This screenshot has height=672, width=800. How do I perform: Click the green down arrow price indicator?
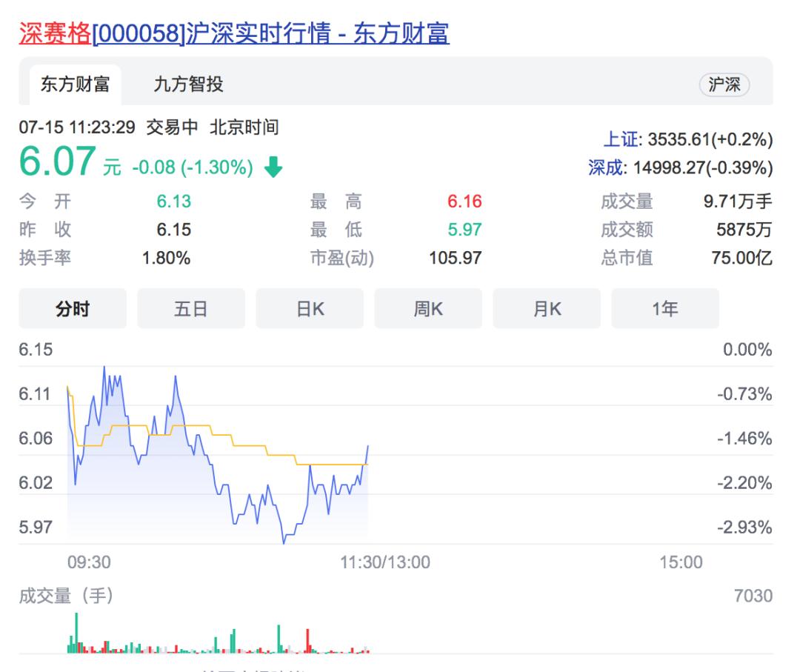(273, 168)
